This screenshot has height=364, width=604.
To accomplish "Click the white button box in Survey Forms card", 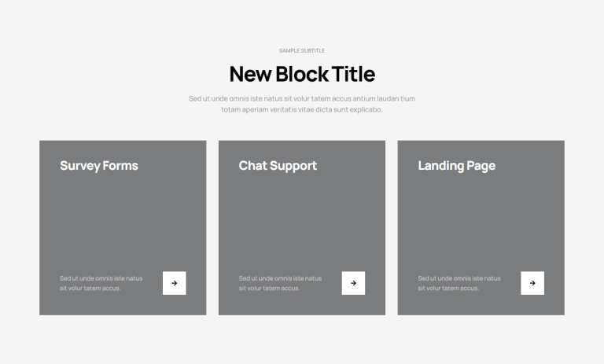I will 174,283.
